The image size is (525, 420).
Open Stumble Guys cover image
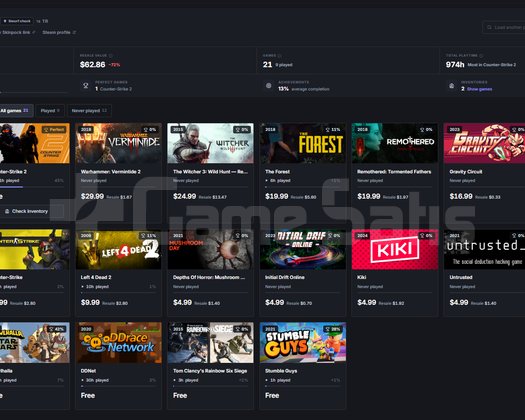(x=303, y=343)
